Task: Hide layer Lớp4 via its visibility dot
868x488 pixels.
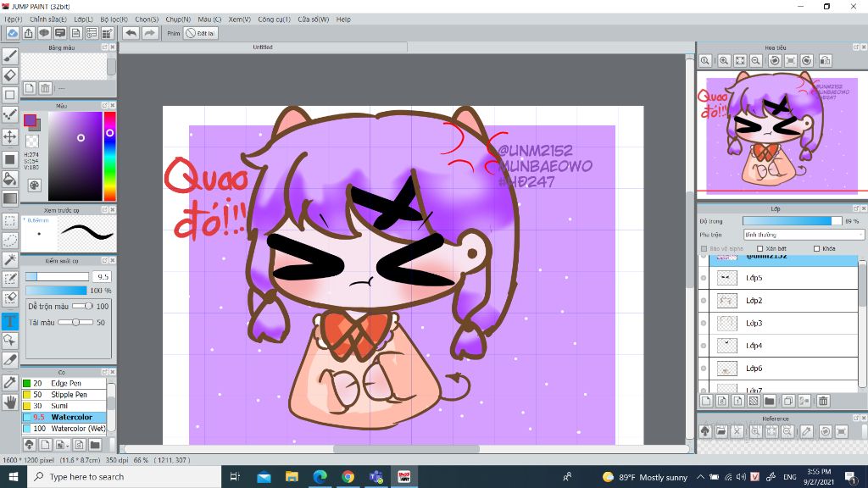Action: 704,346
